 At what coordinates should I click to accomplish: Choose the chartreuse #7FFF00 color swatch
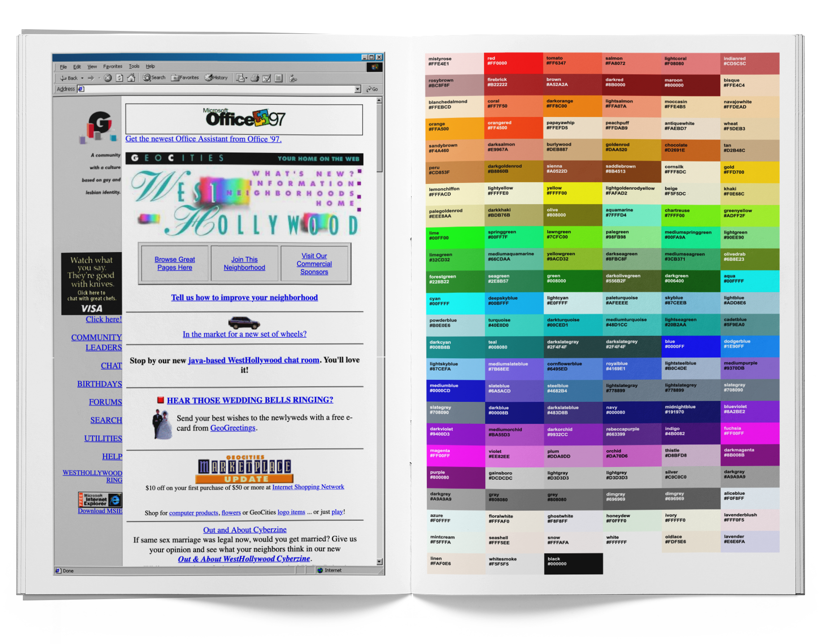tap(691, 215)
